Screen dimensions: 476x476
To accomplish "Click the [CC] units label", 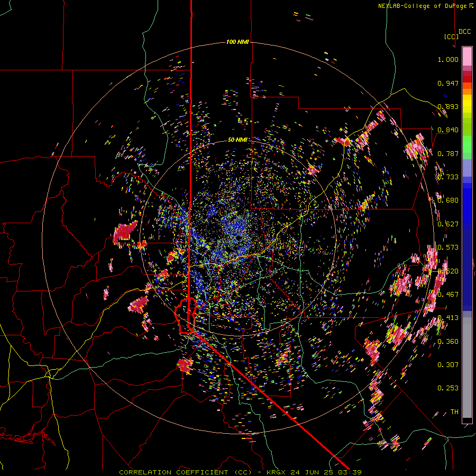I will pos(451,36).
